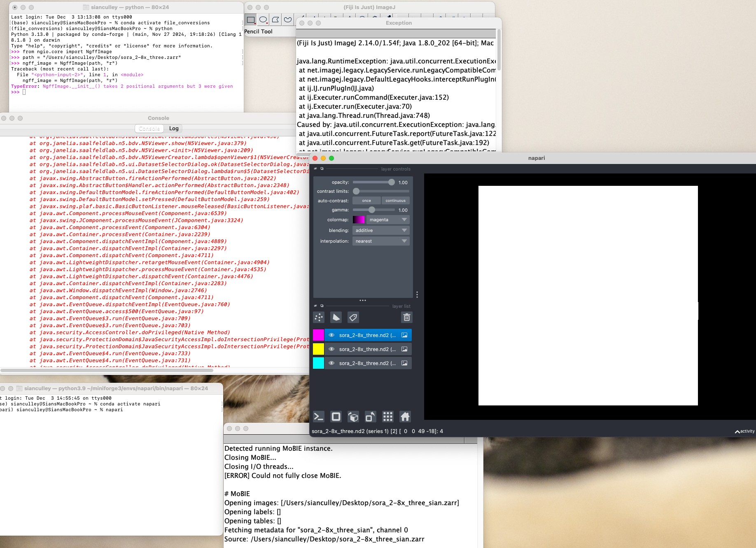The image size is (756, 548).
Task: Select the Rectangle selection tool in ImageJ
Action: tap(251, 20)
